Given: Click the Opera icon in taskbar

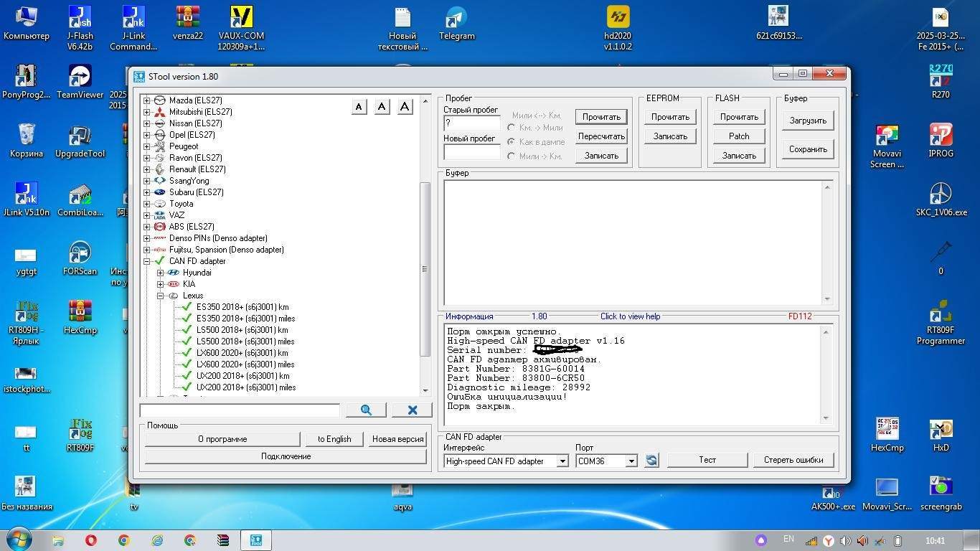Looking at the screenshot, I should tap(91, 540).
